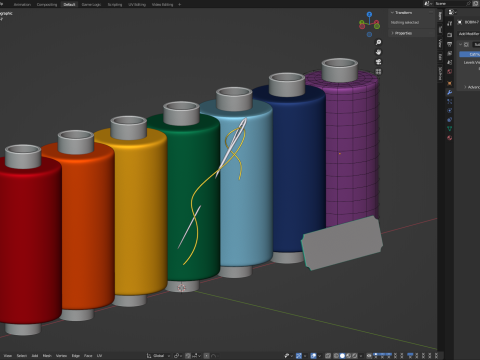Toggle show gizmo button in header

pyautogui.click(x=299, y=356)
